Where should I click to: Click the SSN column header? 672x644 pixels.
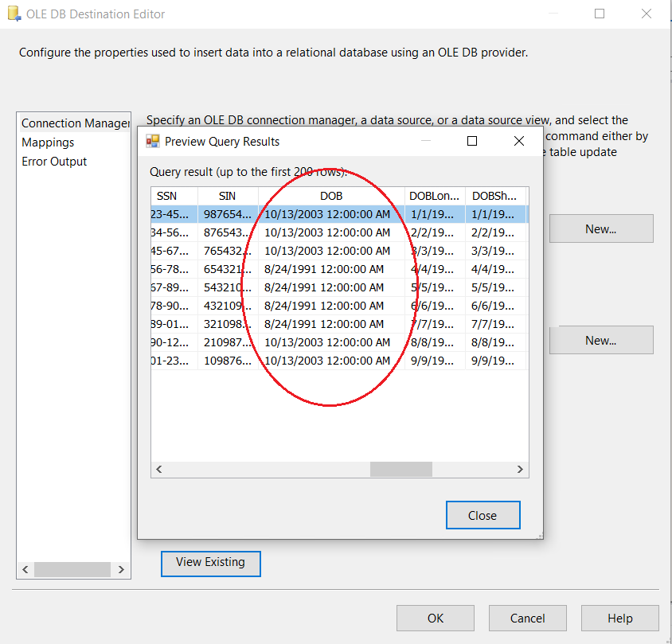click(166, 196)
